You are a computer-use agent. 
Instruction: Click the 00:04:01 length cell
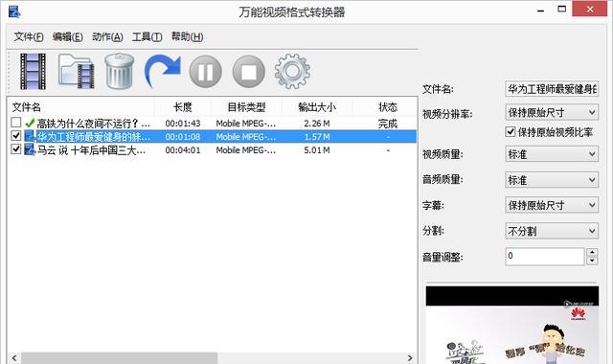(183, 150)
